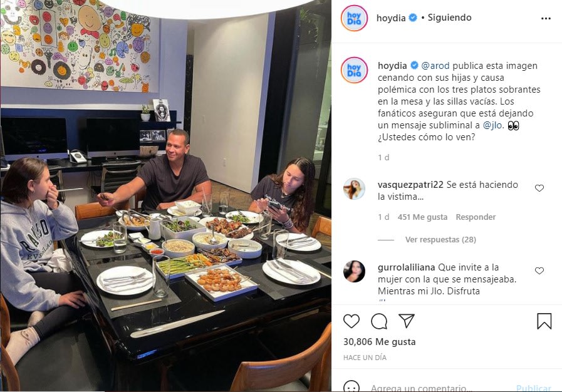Toggle the Siguiendo follow status
Screen dimensions: 562x392
(x=449, y=18)
